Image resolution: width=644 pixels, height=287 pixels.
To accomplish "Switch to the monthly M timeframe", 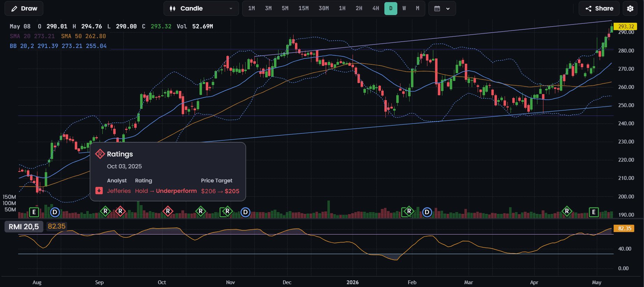I will click(417, 8).
